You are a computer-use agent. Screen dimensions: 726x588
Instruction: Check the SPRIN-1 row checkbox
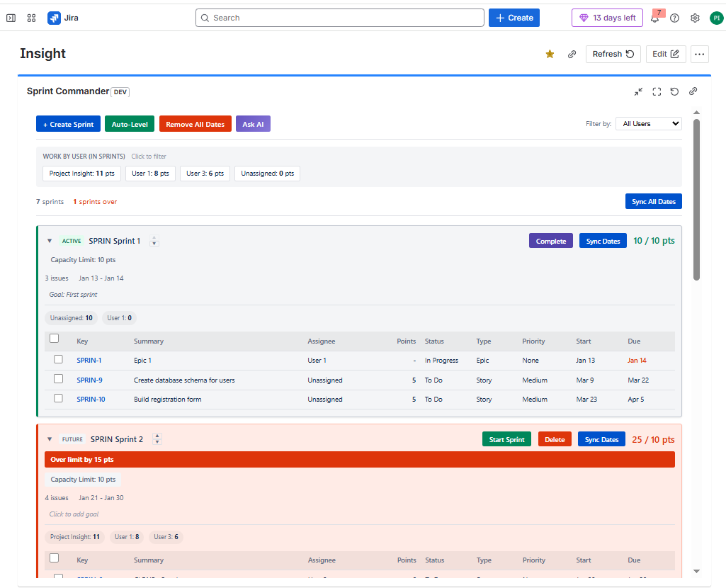[59, 359]
